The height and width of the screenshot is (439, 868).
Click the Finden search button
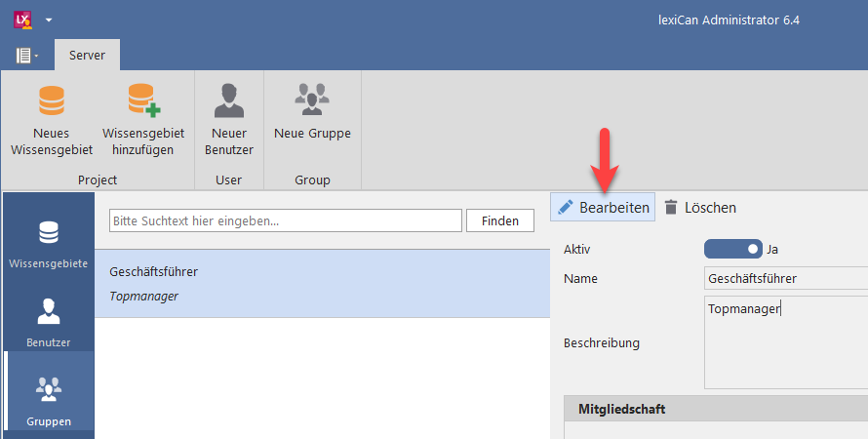click(500, 221)
